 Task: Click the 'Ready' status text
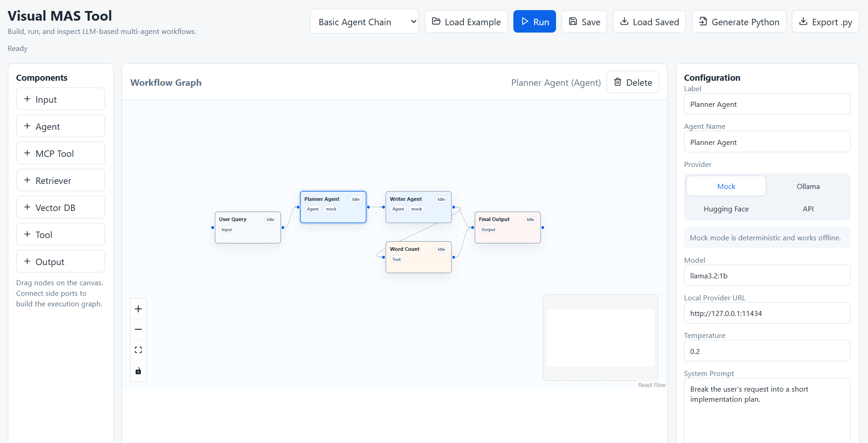tap(17, 49)
